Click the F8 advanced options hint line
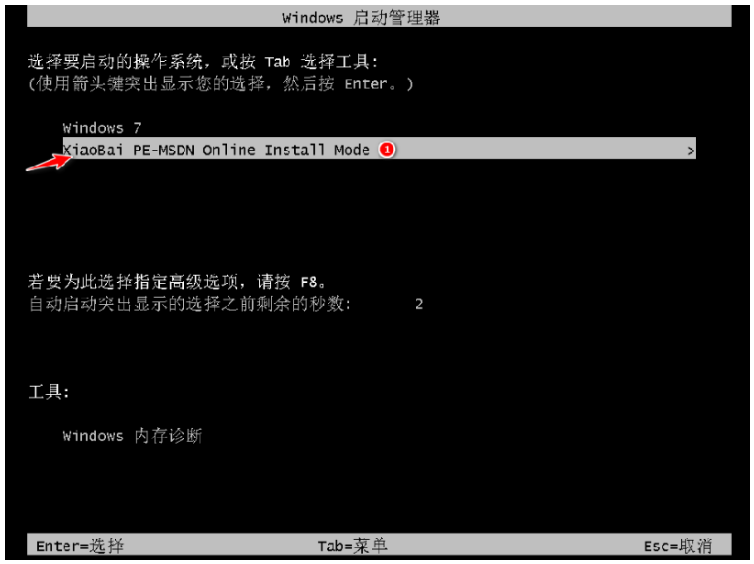This screenshot has width=754, height=564. tap(177, 282)
